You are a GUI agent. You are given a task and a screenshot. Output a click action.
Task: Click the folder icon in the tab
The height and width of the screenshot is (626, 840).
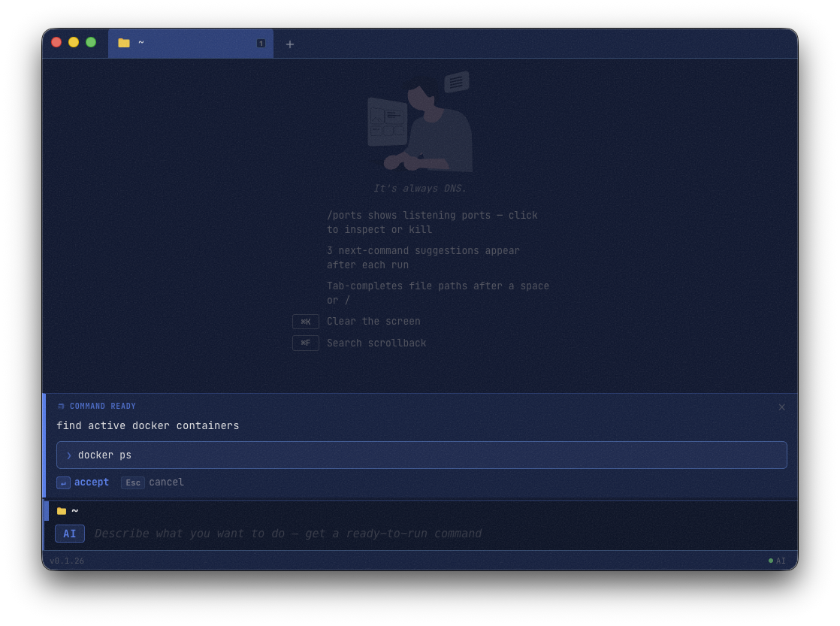(x=124, y=43)
